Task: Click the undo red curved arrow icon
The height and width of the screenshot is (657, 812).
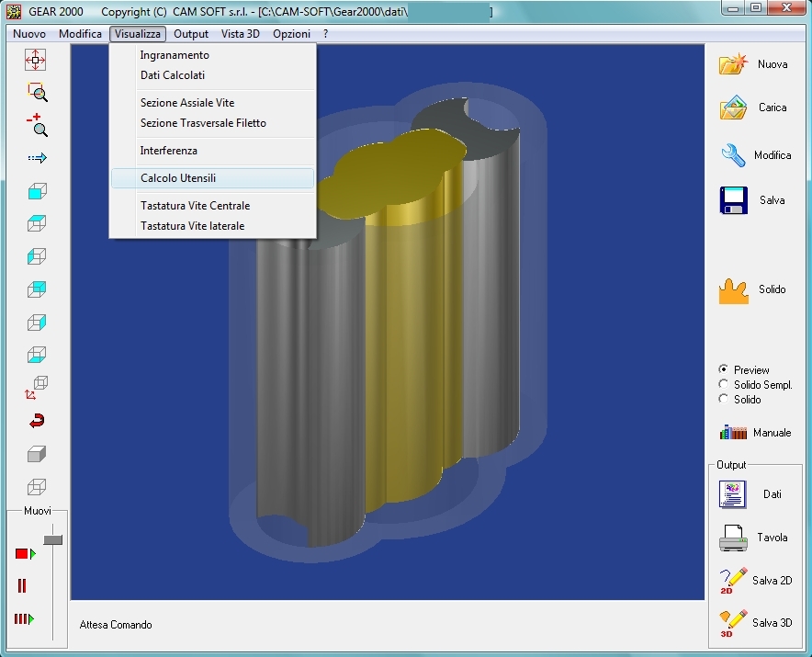Action: click(x=37, y=421)
